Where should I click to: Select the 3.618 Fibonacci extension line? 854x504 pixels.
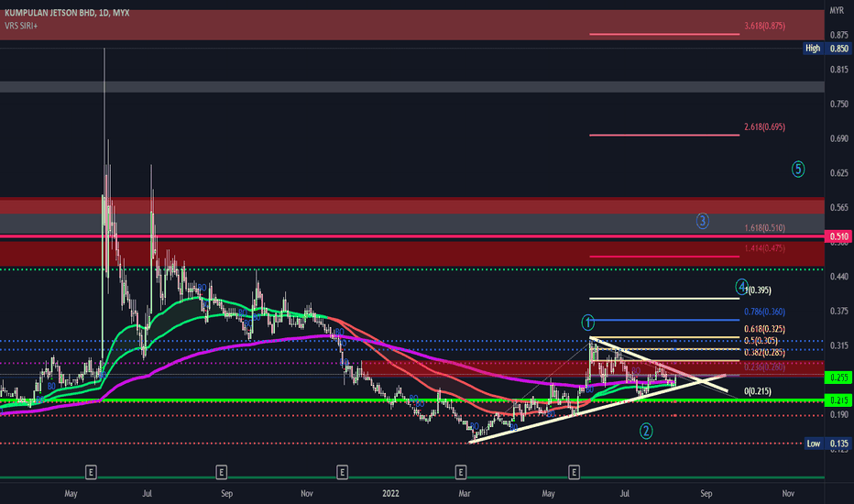664,34
